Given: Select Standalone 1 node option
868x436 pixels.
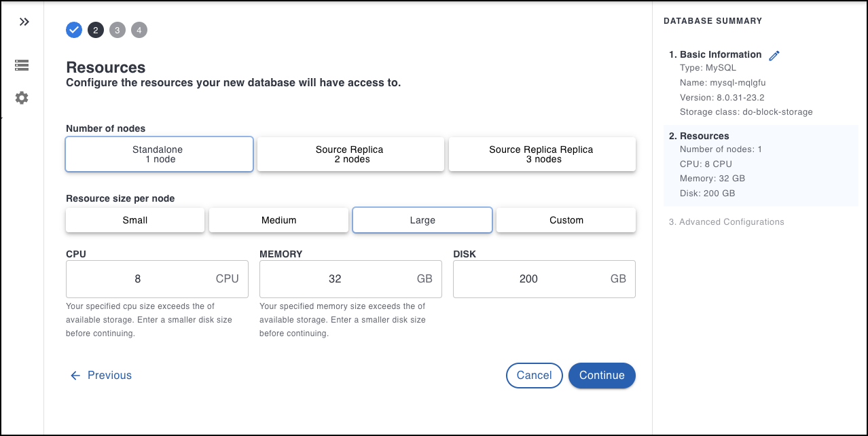Looking at the screenshot, I should tap(160, 154).
